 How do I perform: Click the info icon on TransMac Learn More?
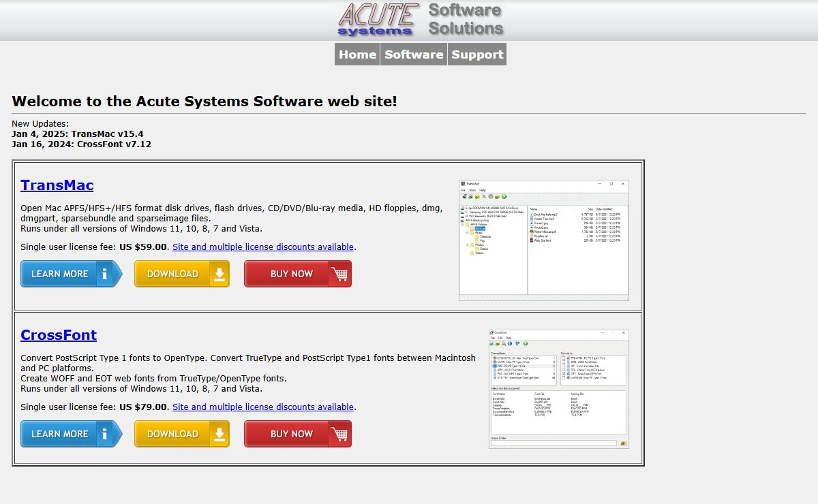104,274
